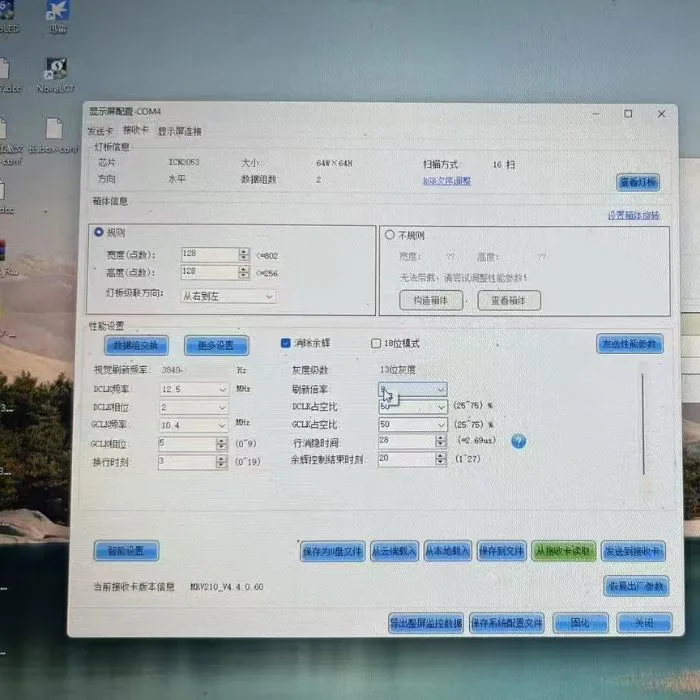Open the 刷新倍率 dropdown
This screenshot has width=700, height=700.
coord(440,388)
